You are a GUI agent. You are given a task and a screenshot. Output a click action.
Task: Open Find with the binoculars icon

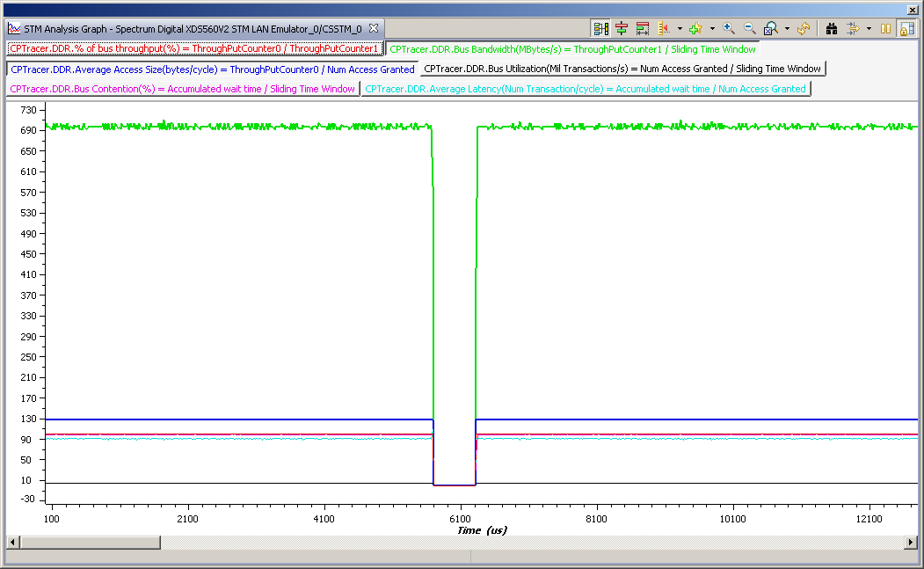pos(832,28)
